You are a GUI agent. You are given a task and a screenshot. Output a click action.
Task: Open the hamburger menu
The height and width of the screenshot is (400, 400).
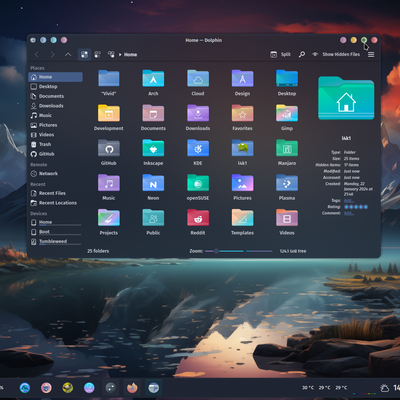click(371, 54)
